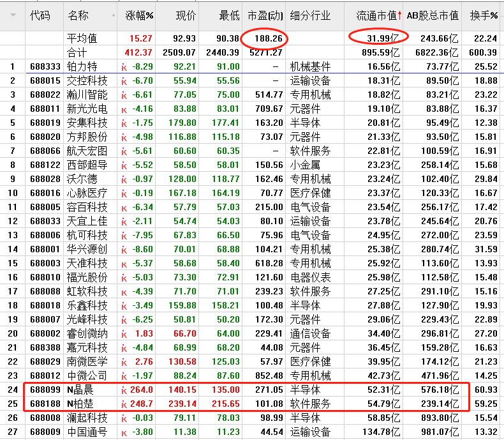Screen dimensions: 504x440
Task: Select stock name 华兴源创
Action: 87,249
